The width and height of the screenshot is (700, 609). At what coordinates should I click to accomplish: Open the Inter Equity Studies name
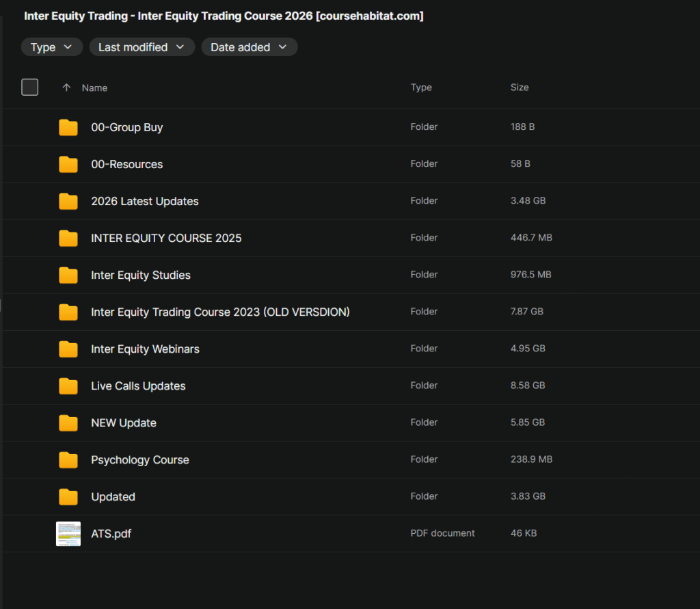tap(141, 275)
